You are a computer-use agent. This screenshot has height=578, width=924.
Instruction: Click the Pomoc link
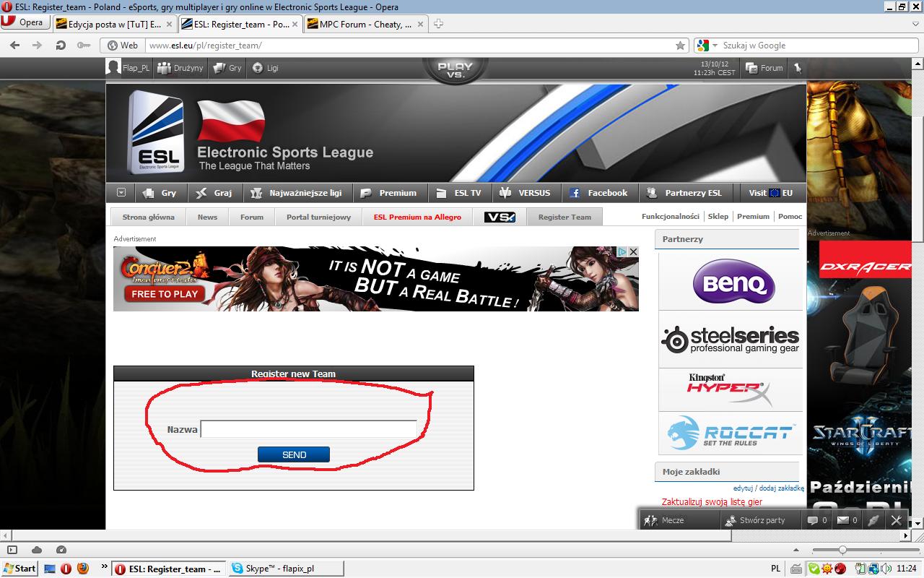pyautogui.click(x=790, y=216)
